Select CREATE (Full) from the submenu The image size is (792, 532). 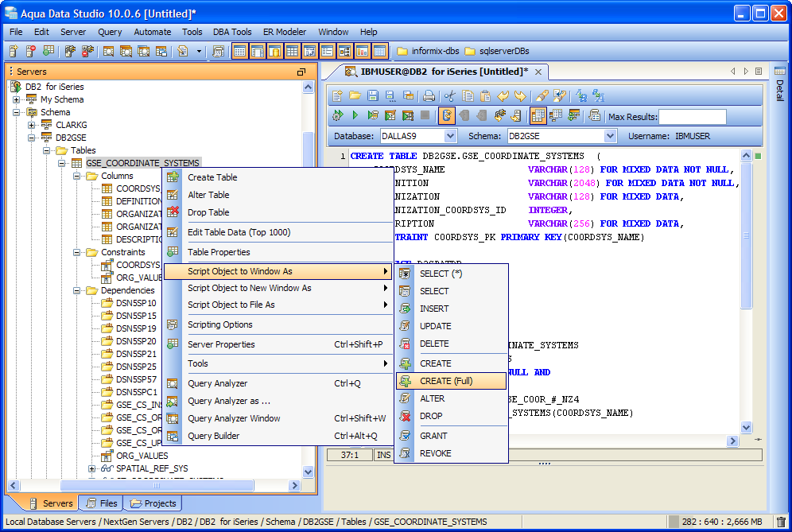point(451,381)
